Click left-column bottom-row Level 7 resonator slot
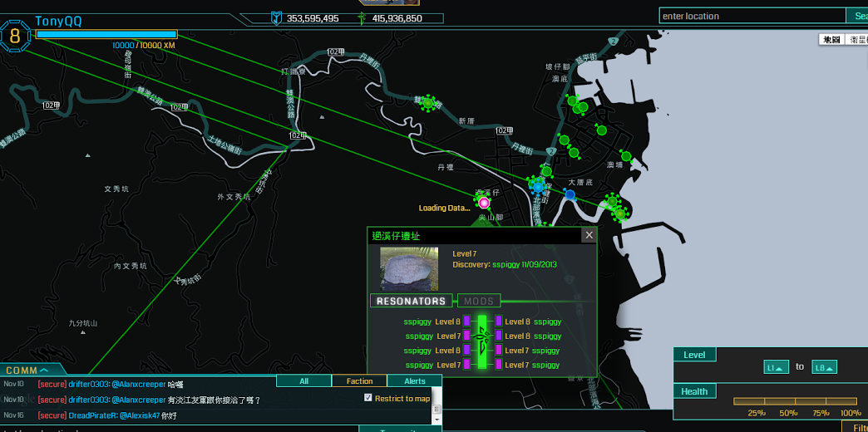The image size is (868, 432). (x=466, y=365)
